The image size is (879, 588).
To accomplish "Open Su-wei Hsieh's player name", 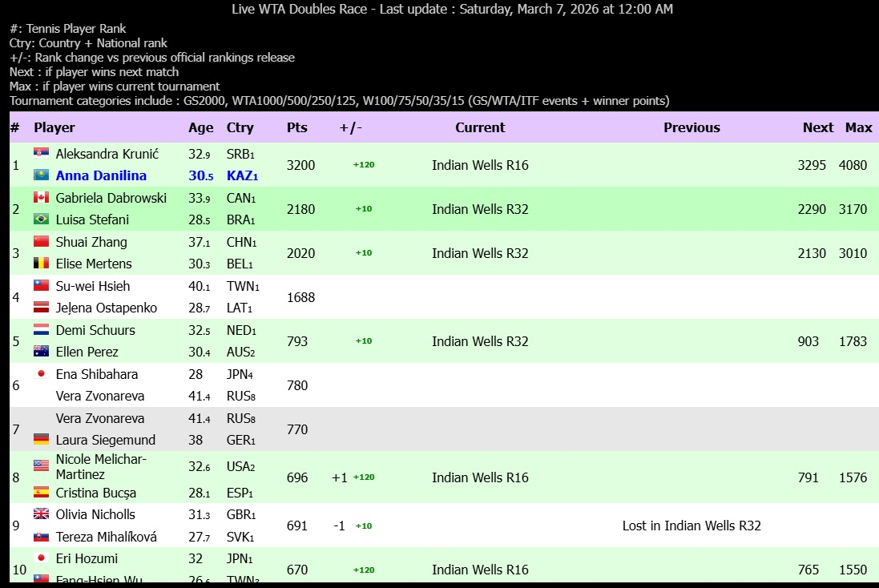I will (x=93, y=286).
